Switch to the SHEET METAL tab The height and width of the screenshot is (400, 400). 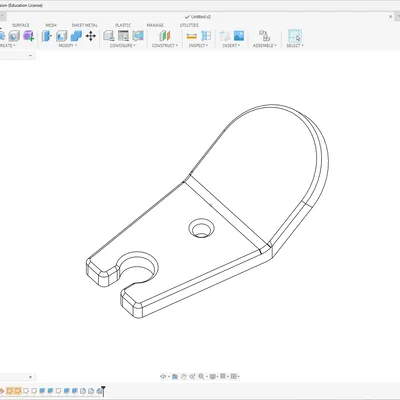pyautogui.click(x=85, y=25)
